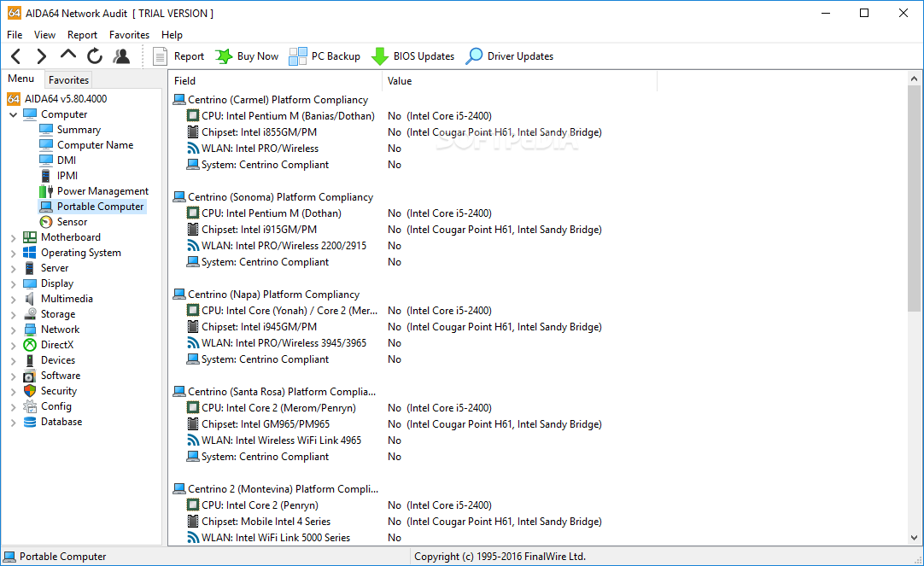924x566 pixels.
Task: Click the Software disc icon
Action: coord(30,376)
